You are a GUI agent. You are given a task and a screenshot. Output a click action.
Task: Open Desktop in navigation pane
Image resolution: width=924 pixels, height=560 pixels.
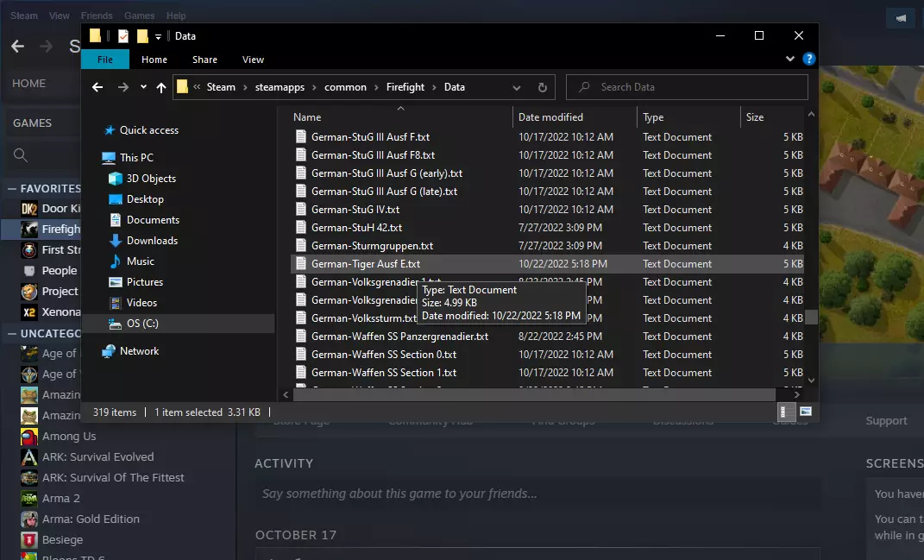click(145, 199)
